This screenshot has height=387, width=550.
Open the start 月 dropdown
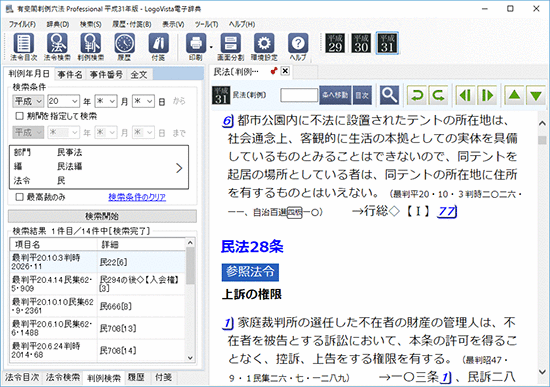[106, 101]
